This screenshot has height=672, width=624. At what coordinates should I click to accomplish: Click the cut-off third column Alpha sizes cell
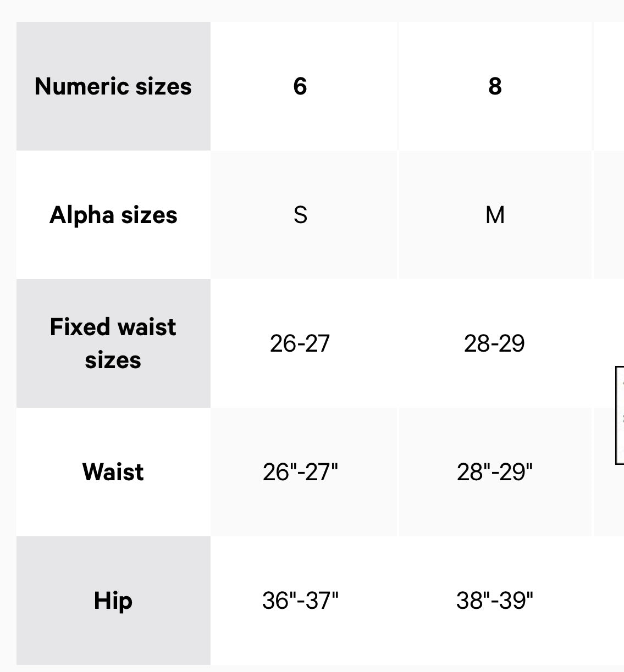pos(609,215)
